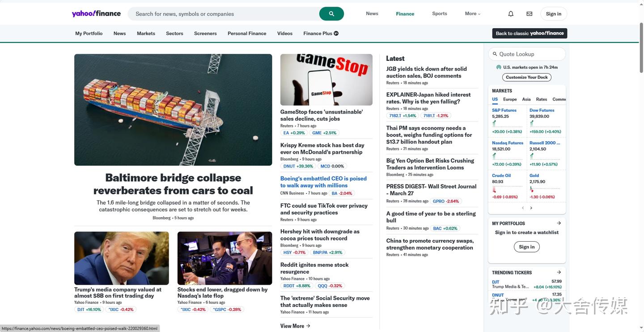The height and width of the screenshot is (332, 644).
Task: Click the Yahoo Finance logo
Action: pyautogui.click(x=96, y=13)
